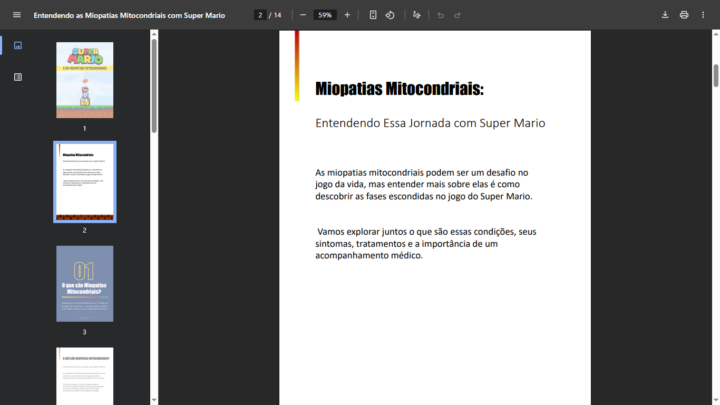Click the main document vertical scrollbar
Screen dimensions: 720x405
click(715, 76)
